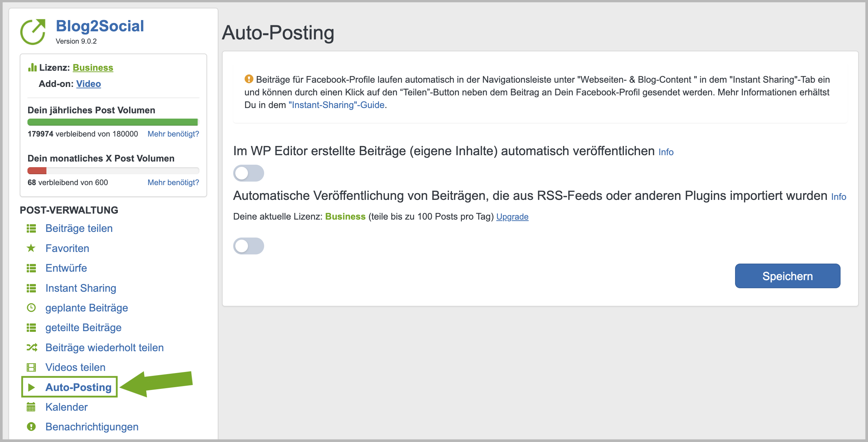Click the list icon beside Entwürfe
The height and width of the screenshot is (442, 868).
click(31, 268)
